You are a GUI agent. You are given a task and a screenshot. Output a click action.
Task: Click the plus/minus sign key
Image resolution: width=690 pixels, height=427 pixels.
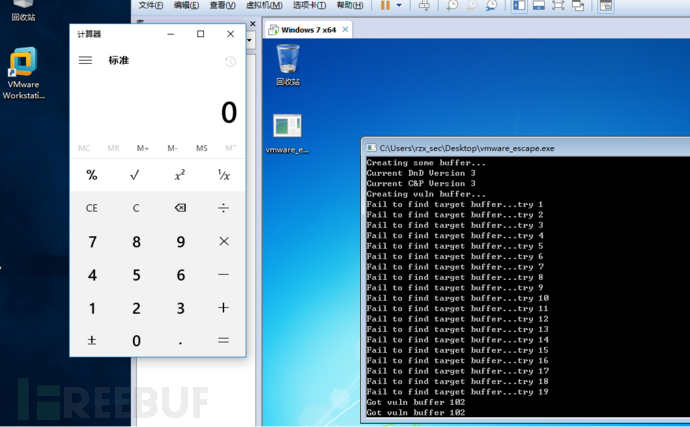click(92, 340)
